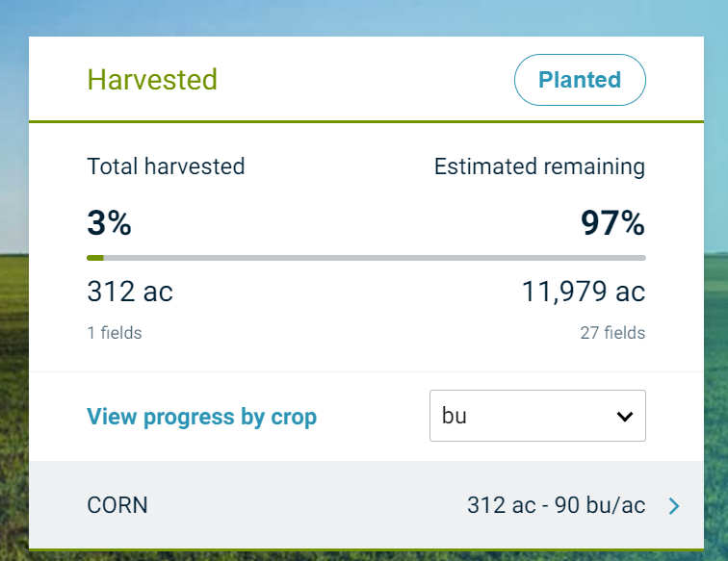The width and height of the screenshot is (728, 561).
Task: Click the 312 ac - 90 bu/ac value
Action: 556,505
